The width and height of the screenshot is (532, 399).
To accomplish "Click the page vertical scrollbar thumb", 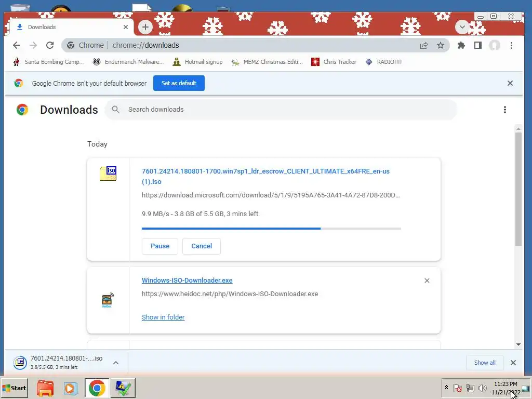I will point(518,189).
